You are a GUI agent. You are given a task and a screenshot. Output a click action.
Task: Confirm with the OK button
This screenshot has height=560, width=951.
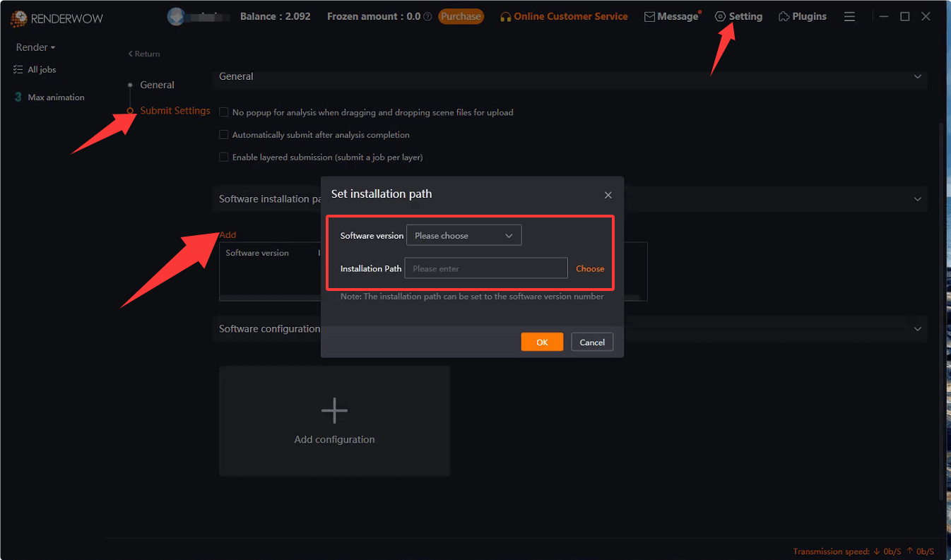click(542, 342)
